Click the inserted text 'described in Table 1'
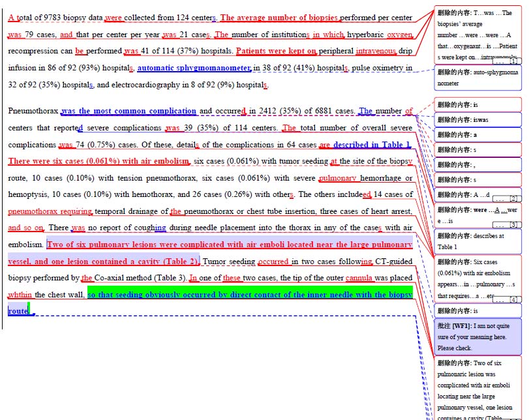The width and height of the screenshot is (529, 420). [372, 145]
